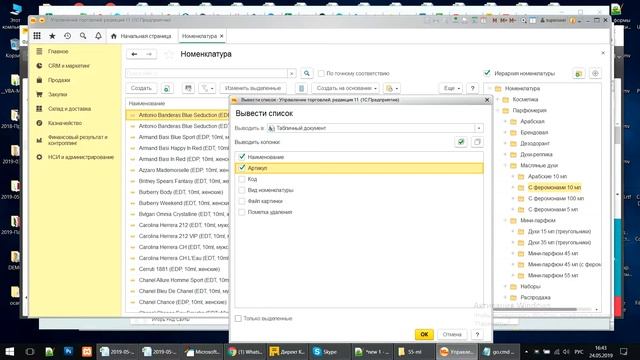
Task: Click Изменить выделенные button
Action: [x=253, y=88]
